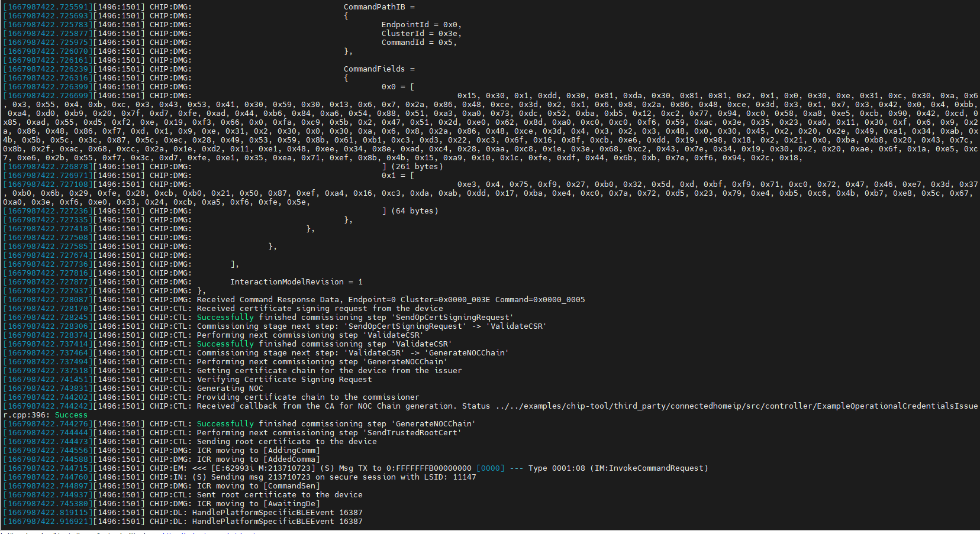Click stage line 'SendOpCertSigningRequest' -> 'ValidateCSR'
This screenshot has width=980, height=534.
pos(372,326)
